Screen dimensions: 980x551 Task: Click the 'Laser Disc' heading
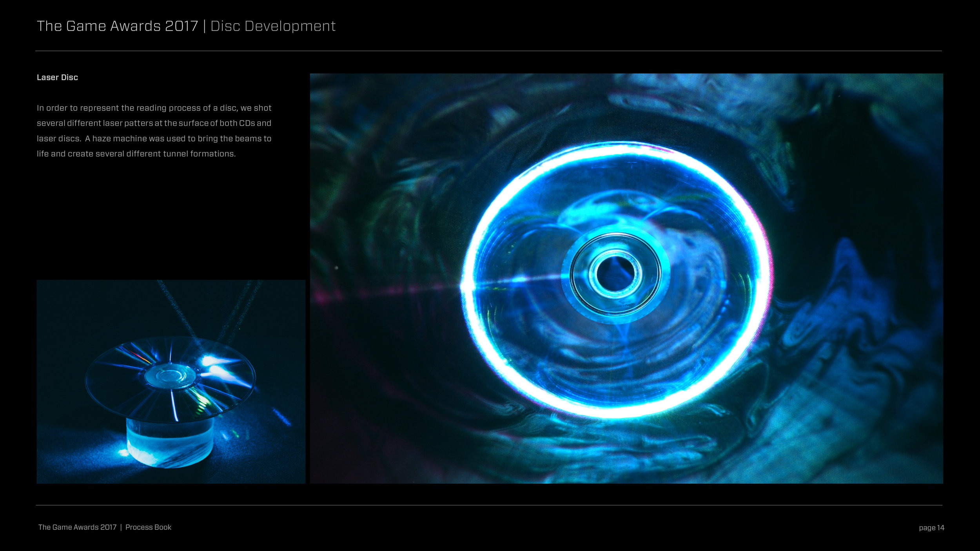(57, 78)
